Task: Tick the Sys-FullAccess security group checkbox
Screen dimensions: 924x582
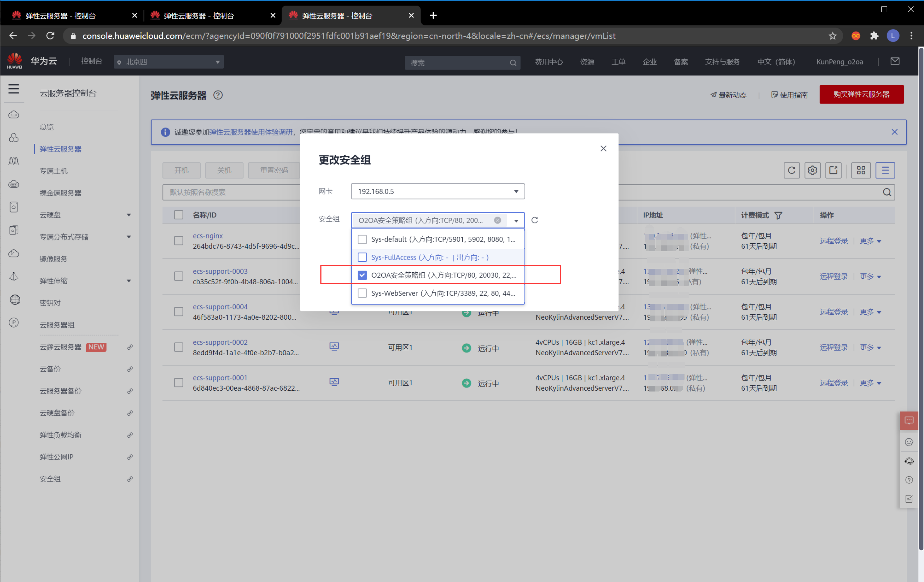Action: (362, 257)
